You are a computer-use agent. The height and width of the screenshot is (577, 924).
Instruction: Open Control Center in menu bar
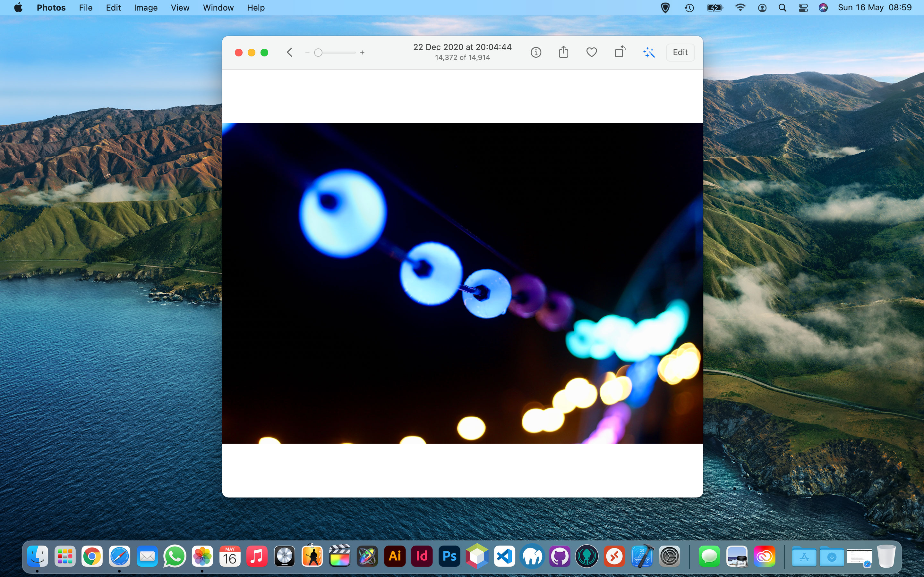pyautogui.click(x=803, y=8)
